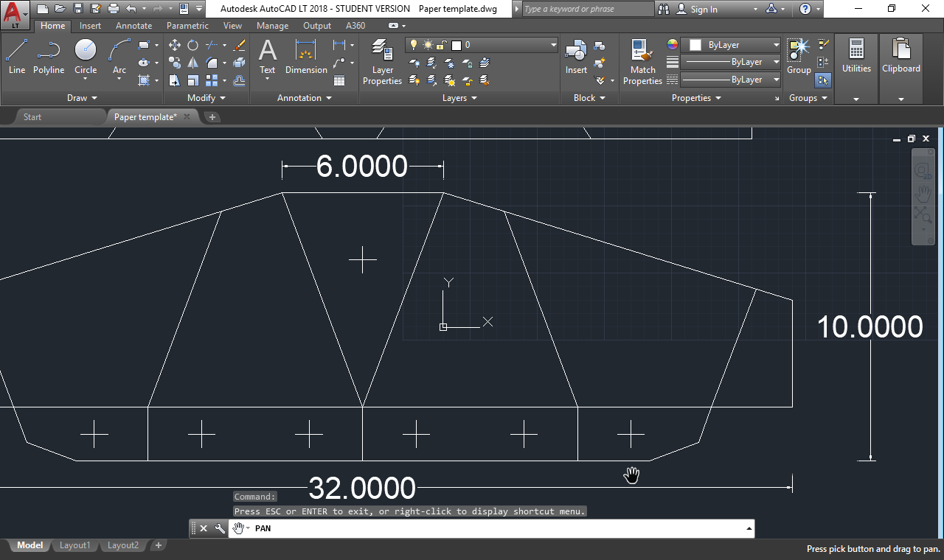
Task: Switch to Layout1 tab
Action: point(74,546)
